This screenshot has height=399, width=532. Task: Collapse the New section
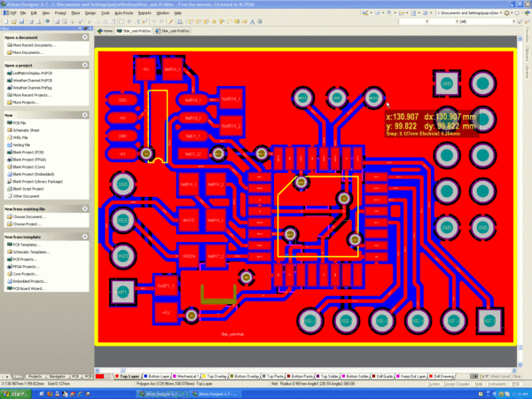pos(85,115)
